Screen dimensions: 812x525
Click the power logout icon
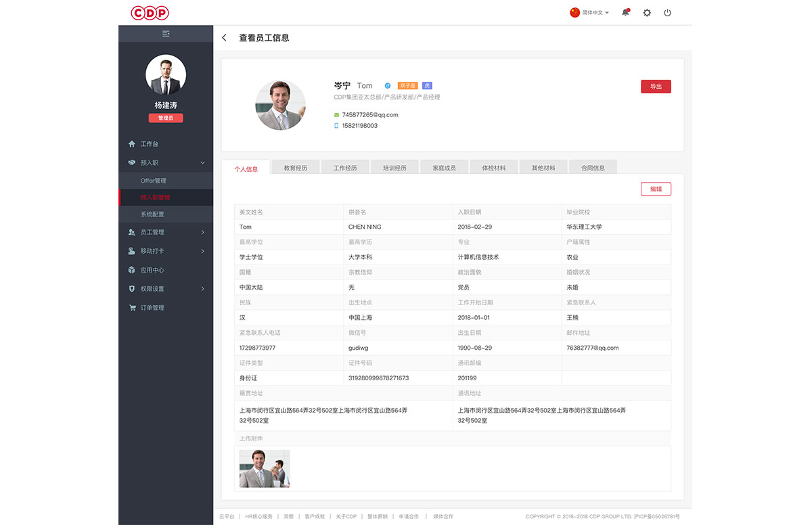pyautogui.click(x=667, y=12)
